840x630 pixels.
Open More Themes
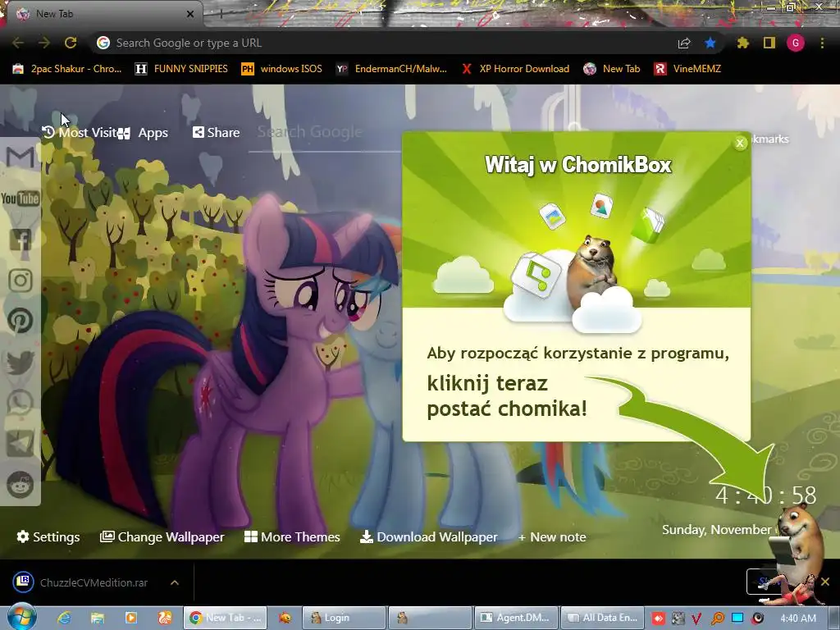(x=292, y=536)
